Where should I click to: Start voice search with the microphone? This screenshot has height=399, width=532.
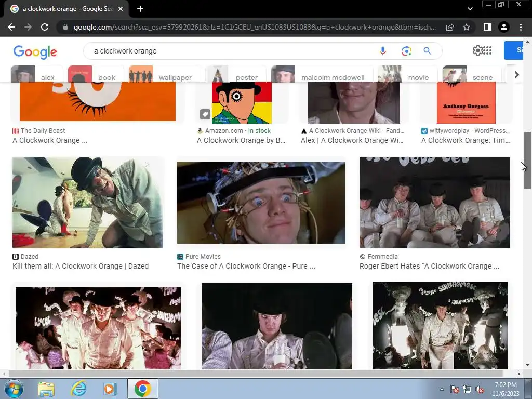click(383, 51)
